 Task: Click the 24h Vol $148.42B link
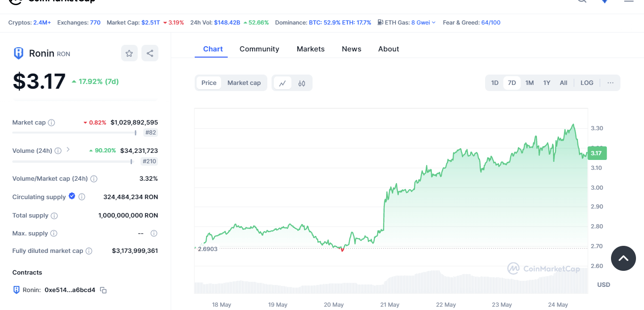227,22
